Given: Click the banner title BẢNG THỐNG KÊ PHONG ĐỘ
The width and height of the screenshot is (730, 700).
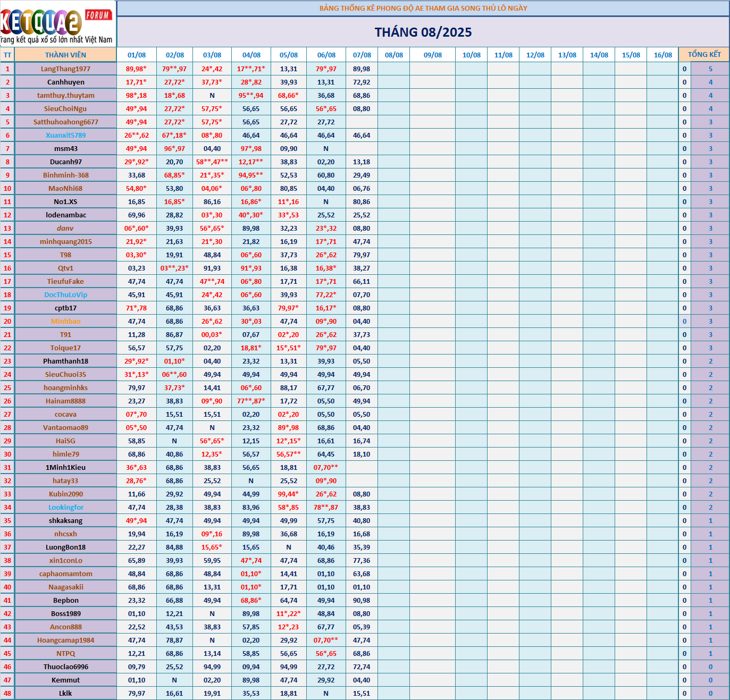Looking at the screenshot, I should 423,8.
